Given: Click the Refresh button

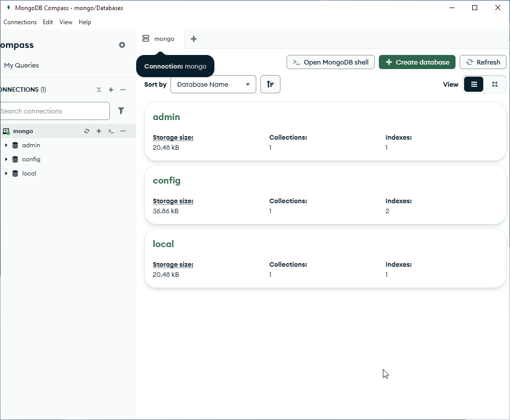Looking at the screenshot, I should click(x=483, y=62).
